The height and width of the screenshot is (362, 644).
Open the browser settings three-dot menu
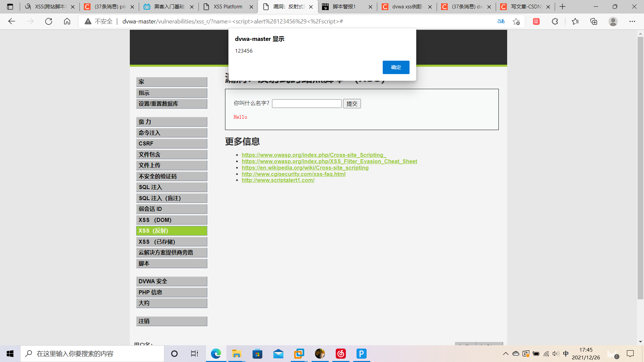click(632, 21)
